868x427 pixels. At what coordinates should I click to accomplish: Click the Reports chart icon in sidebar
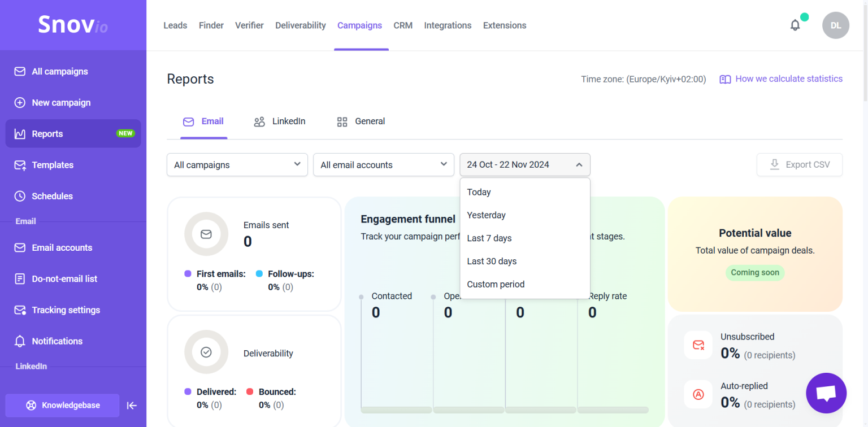(20, 134)
